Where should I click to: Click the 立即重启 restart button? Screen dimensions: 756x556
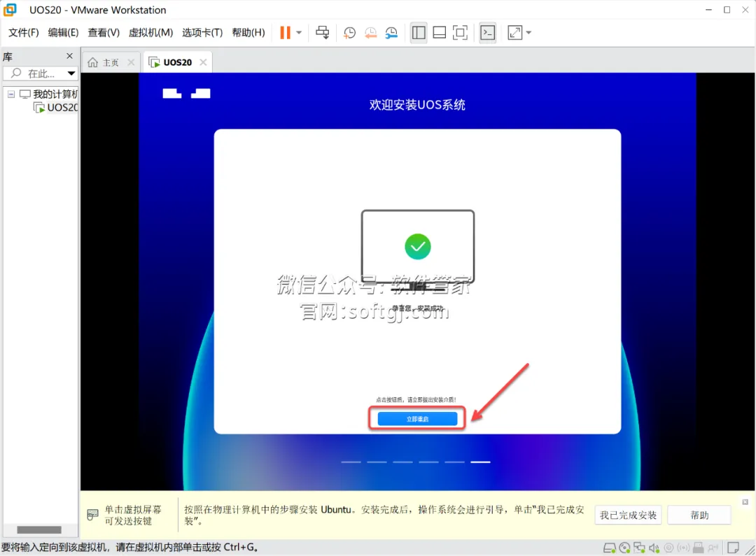click(417, 419)
